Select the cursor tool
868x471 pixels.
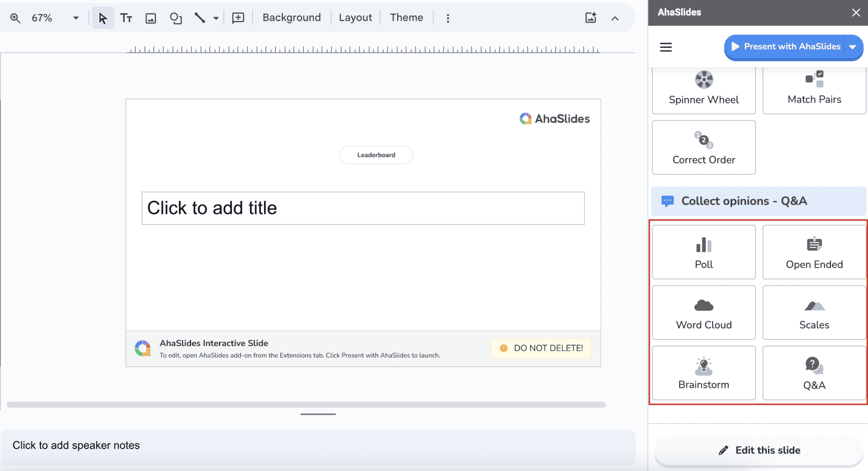tap(102, 18)
